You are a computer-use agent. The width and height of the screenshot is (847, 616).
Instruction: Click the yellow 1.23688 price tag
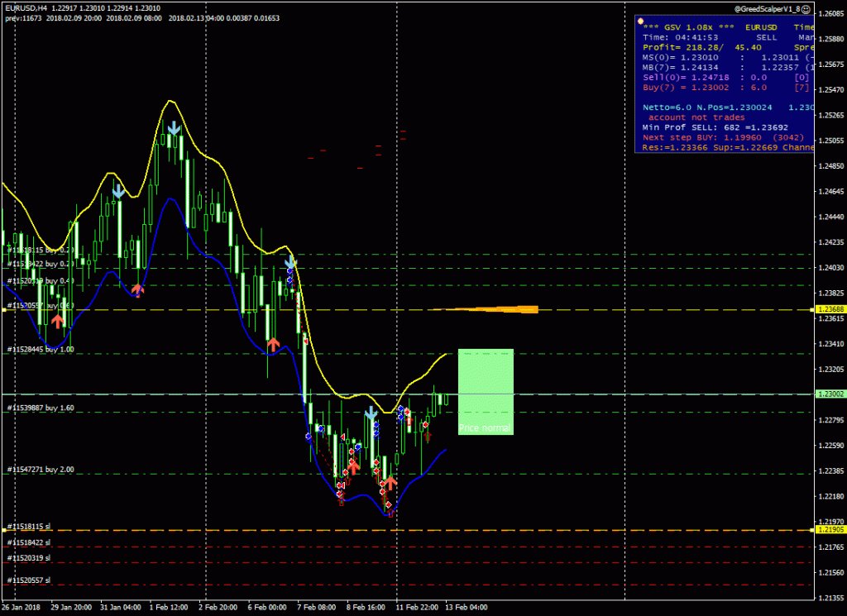coord(830,309)
